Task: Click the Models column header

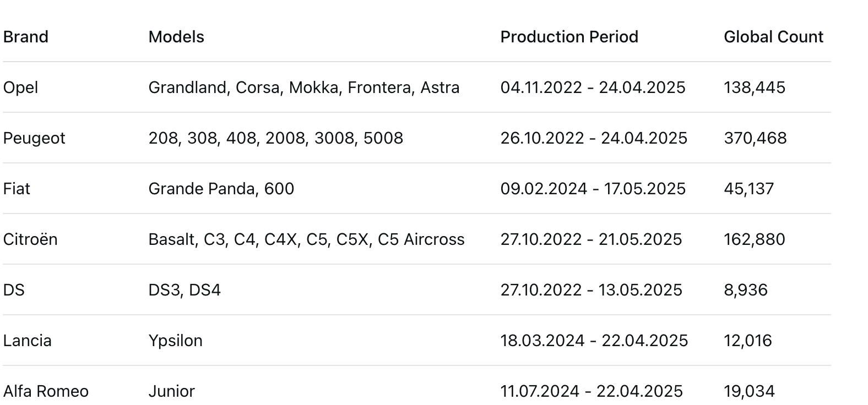Action: coord(176,37)
